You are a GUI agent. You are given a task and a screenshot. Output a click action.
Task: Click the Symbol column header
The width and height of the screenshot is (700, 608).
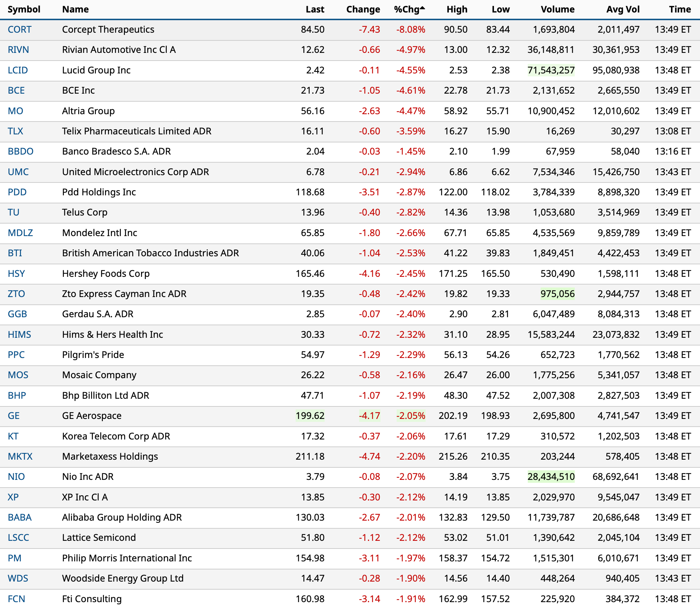24,10
